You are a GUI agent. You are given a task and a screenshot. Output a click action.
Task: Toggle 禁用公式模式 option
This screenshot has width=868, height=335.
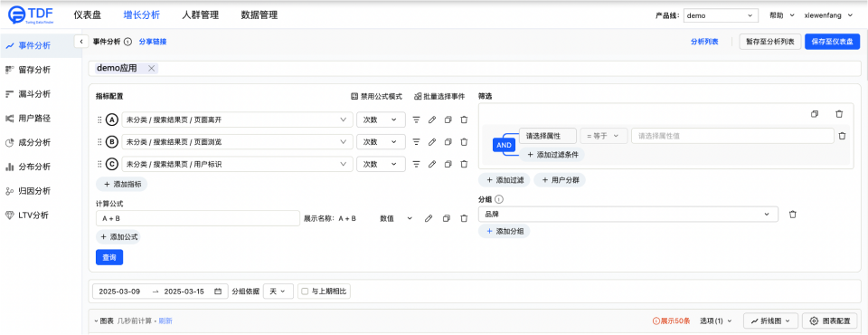376,96
